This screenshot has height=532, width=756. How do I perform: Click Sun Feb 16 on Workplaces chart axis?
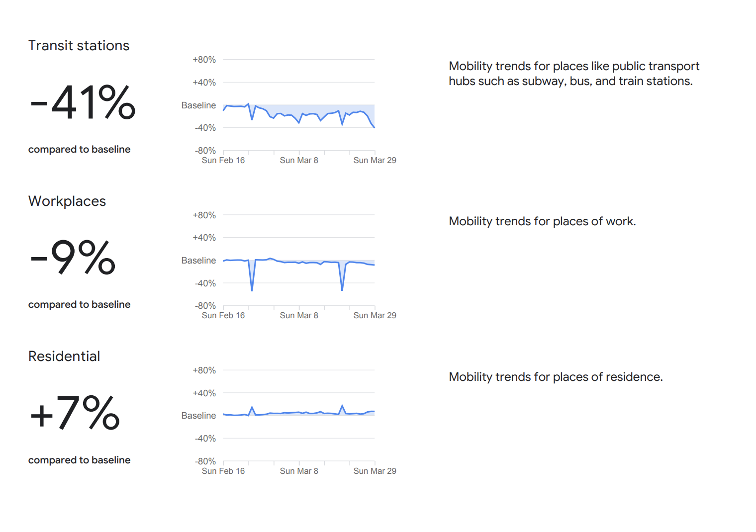[x=223, y=315]
